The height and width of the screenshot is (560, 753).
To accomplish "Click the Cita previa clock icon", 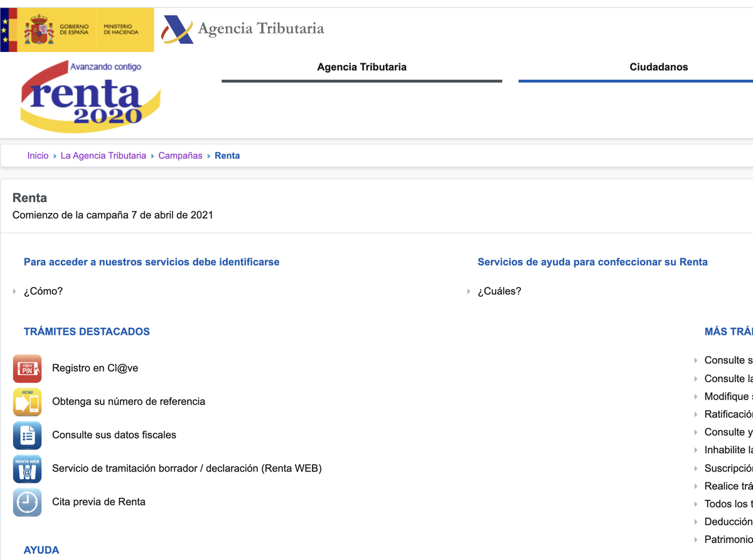I will (27, 502).
